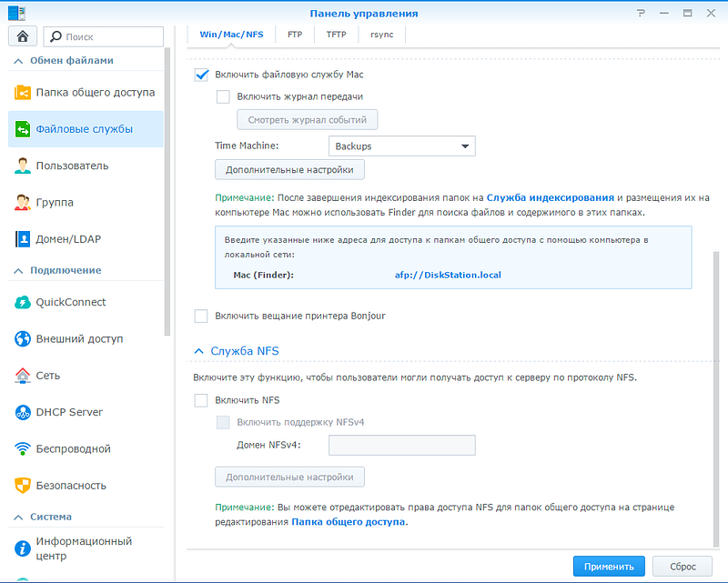Click the Сброс button
Image resolution: width=728 pixels, height=583 pixels.
(682, 567)
